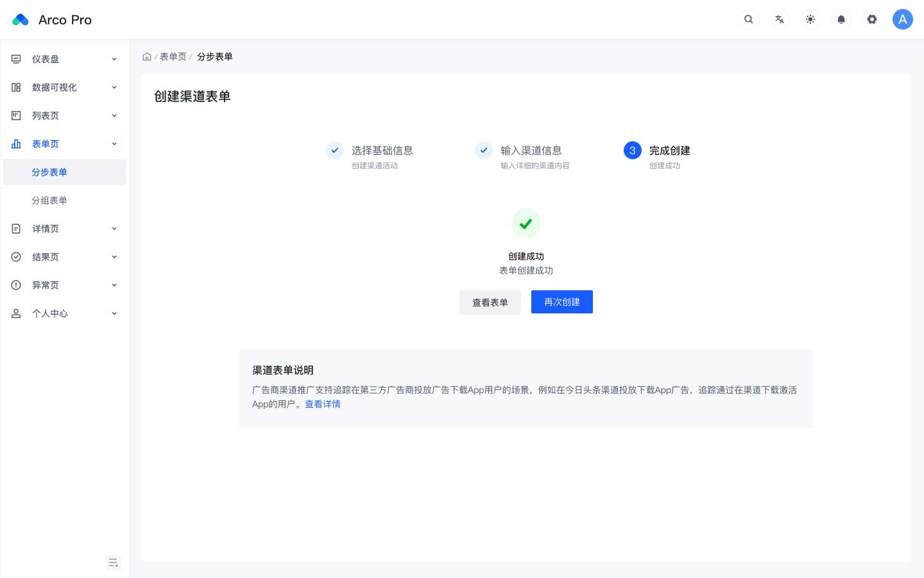Viewport: 924px width, 578px height.
Task: Click the 列表页 sidebar icon
Action: point(16,116)
